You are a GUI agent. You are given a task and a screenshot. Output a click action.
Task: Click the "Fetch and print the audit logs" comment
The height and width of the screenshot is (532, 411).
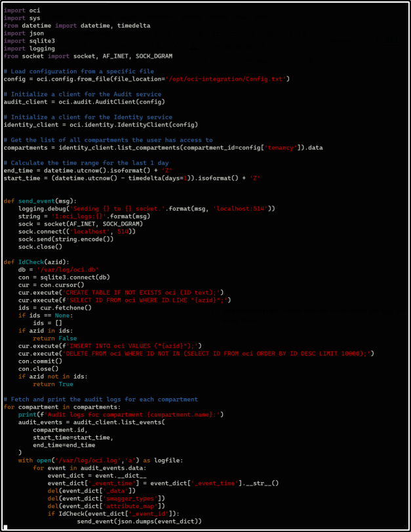[x=100, y=399]
